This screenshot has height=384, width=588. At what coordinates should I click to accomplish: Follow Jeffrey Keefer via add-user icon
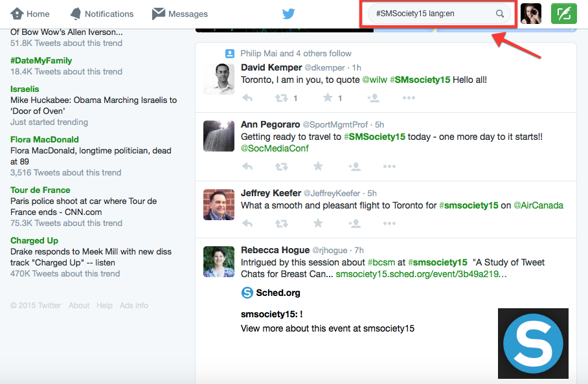click(354, 223)
